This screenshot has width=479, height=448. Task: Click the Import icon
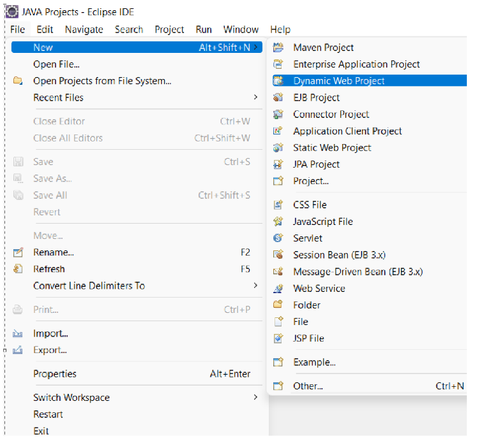[18, 333]
